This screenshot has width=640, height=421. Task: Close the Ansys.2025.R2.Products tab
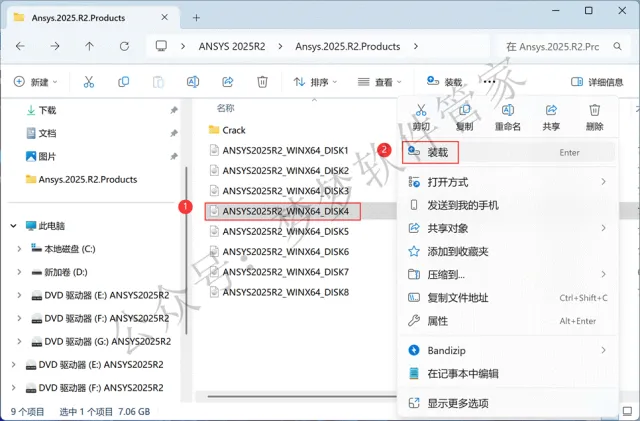pyautogui.click(x=164, y=17)
